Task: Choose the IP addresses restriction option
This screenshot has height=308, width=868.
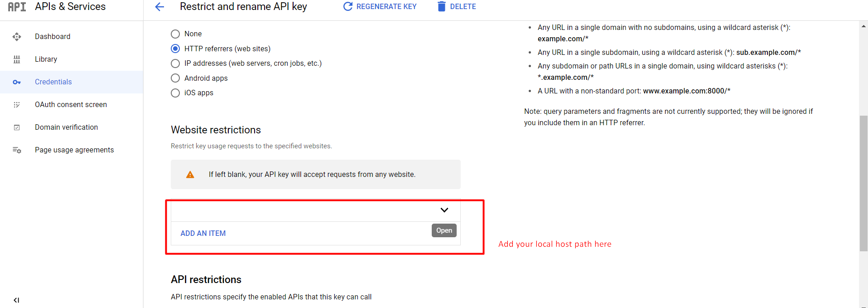Action: pyautogui.click(x=175, y=64)
